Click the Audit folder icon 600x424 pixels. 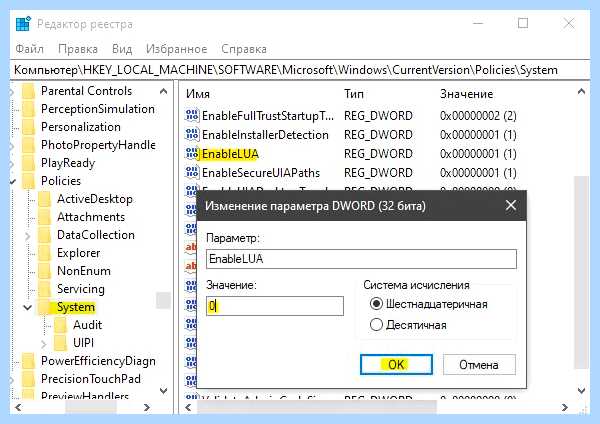(x=60, y=325)
